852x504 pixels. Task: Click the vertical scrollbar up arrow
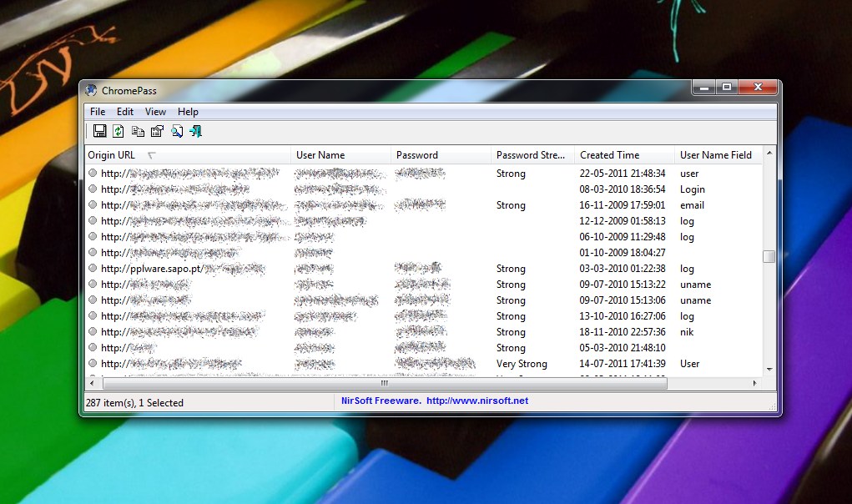[769, 154]
